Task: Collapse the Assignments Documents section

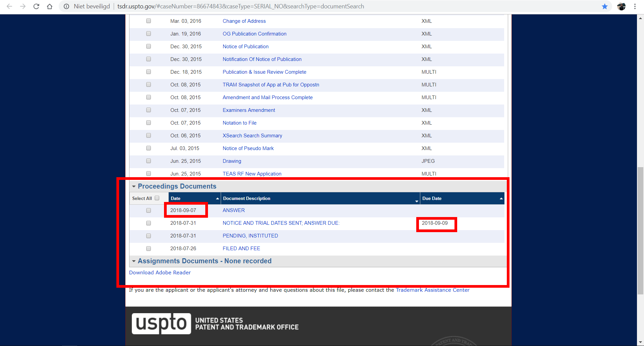Action: (x=134, y=261)
